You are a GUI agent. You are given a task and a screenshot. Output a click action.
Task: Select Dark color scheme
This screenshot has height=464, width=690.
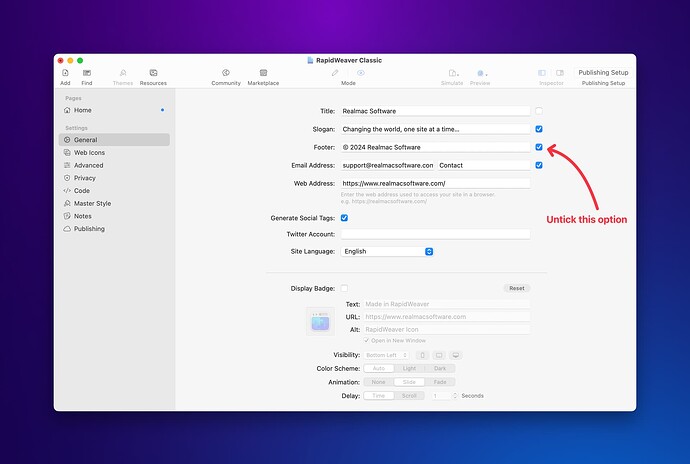coord(440,368)
